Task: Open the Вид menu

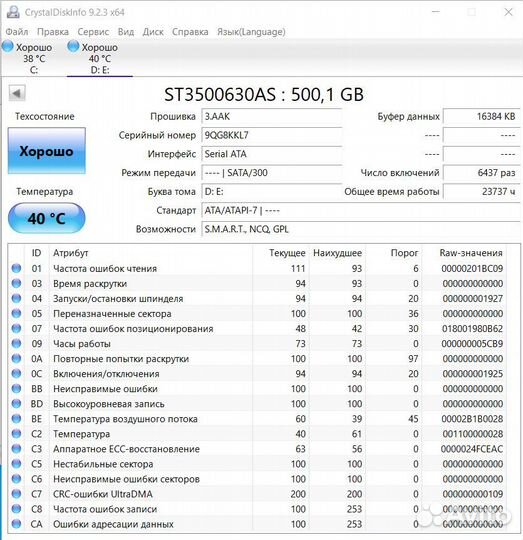Action: 126,32
